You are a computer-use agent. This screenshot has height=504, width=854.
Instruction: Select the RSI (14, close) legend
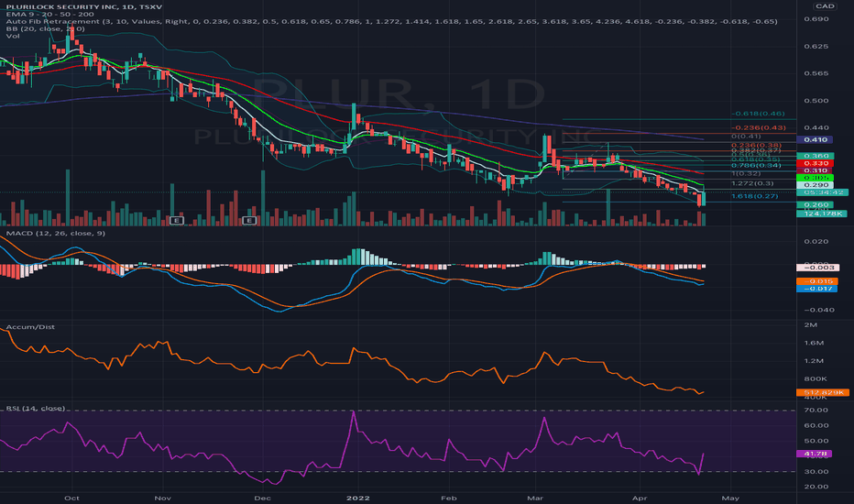[x=36, y=408]
